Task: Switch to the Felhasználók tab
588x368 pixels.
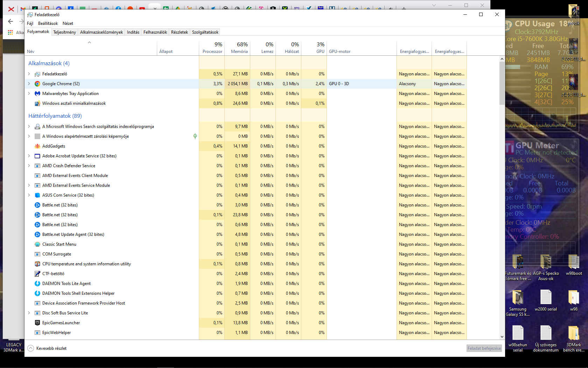Action: [155, 32]
